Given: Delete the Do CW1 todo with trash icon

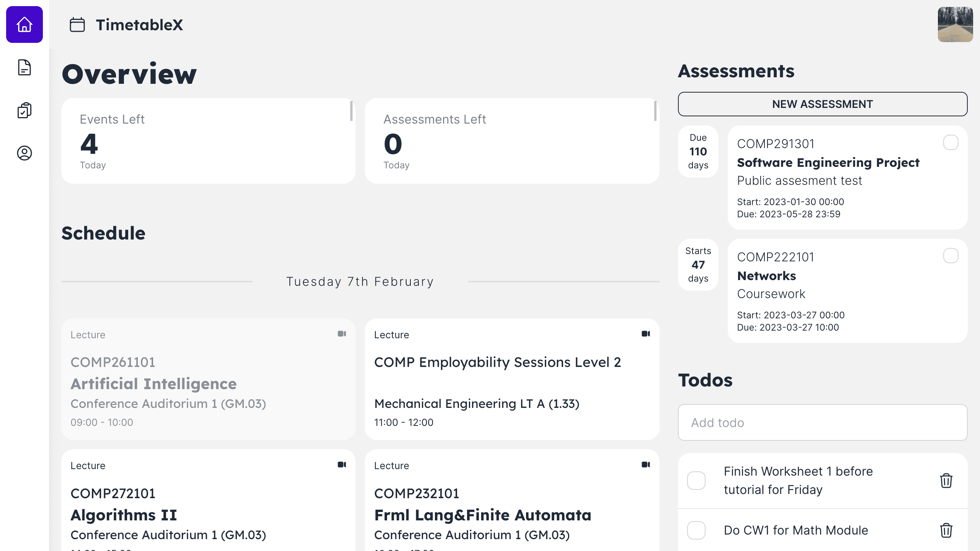Looking at the screenshot, I should (x=946, y=530).
